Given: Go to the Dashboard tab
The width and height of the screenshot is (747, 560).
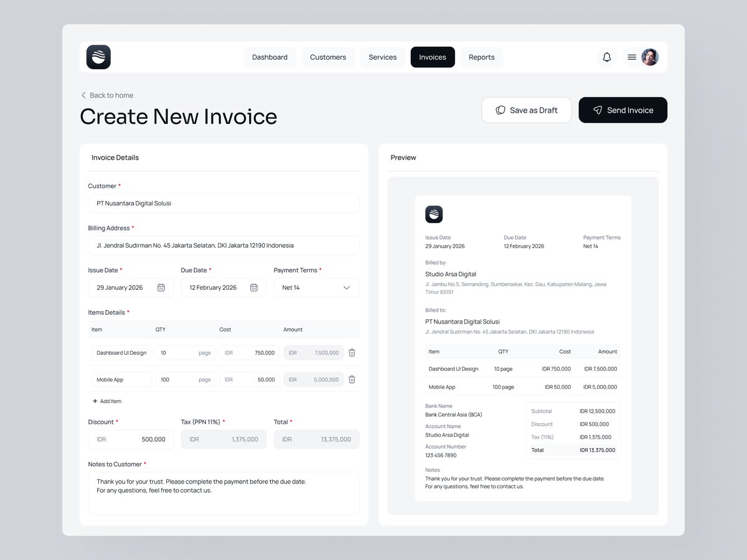Looking at the screenshot, I should click(270, 57).
